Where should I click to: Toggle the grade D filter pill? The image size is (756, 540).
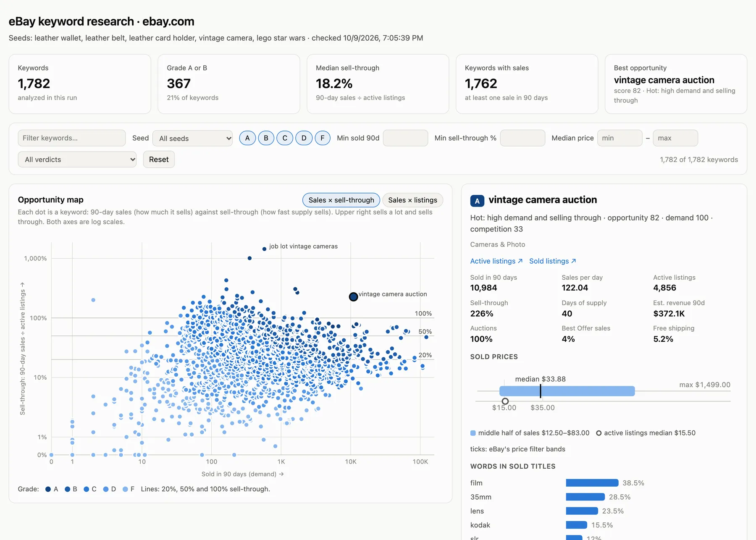coord(304,138)
